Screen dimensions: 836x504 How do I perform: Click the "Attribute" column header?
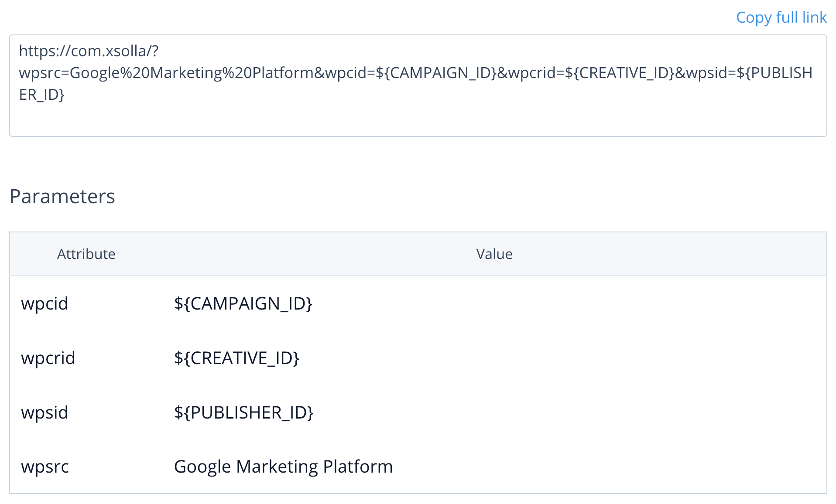tap(86, 254)
